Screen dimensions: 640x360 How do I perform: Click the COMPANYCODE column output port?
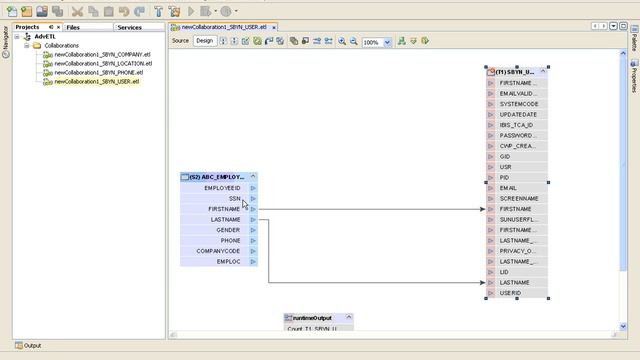pos(253,251)
